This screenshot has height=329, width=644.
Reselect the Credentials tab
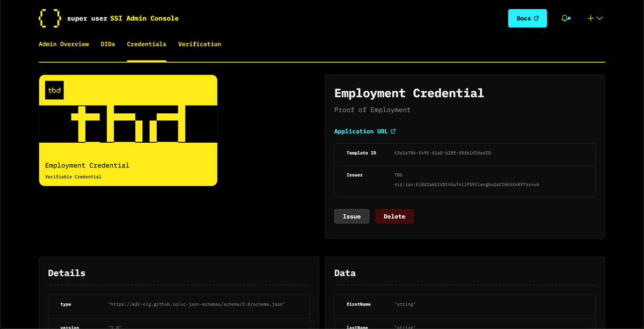tap(147, 44)
